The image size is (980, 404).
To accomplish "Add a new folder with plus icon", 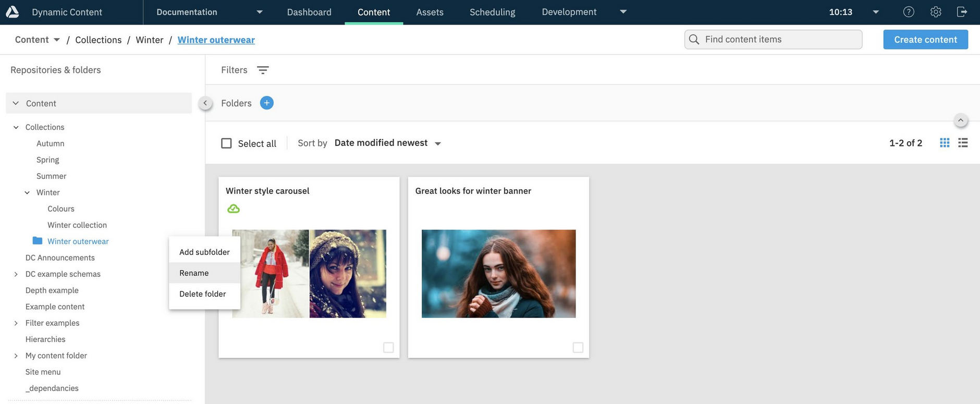I will (266, 103).
